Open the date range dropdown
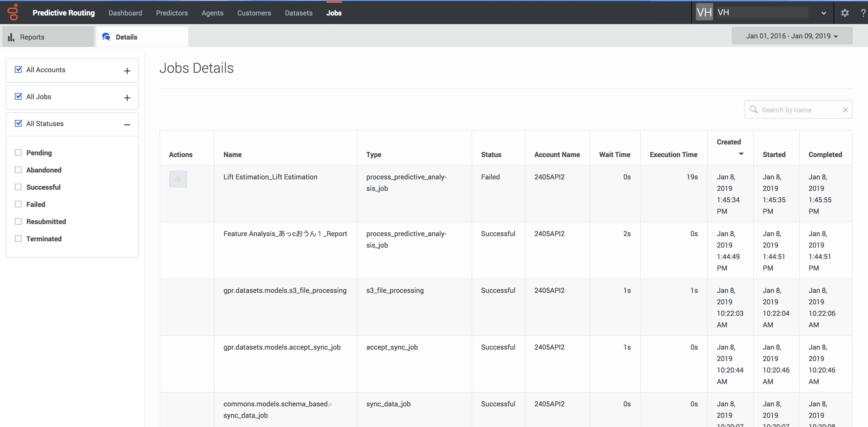The width and height of the screenshot is (868, 427). (x=792, y=36)
